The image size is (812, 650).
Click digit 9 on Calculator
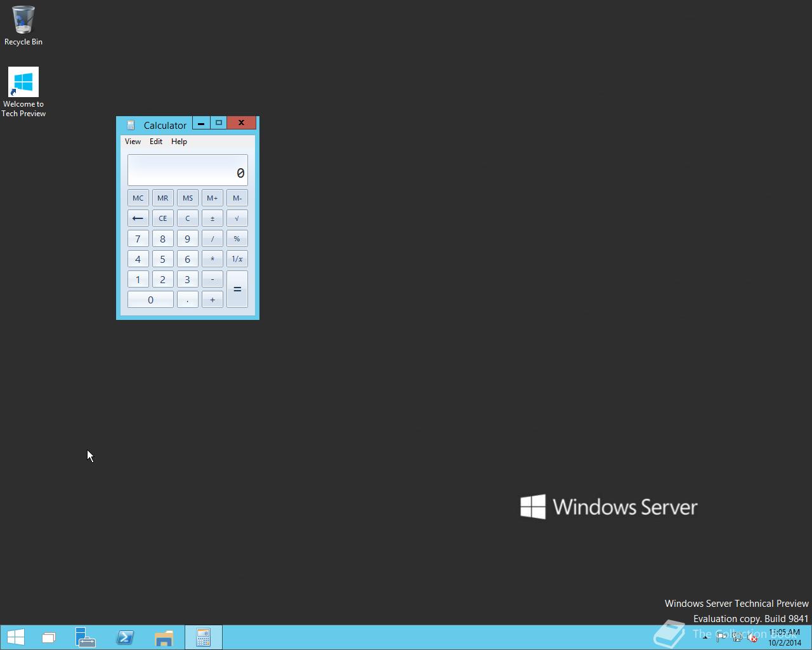pyautogui.click(x=188, y=239)
